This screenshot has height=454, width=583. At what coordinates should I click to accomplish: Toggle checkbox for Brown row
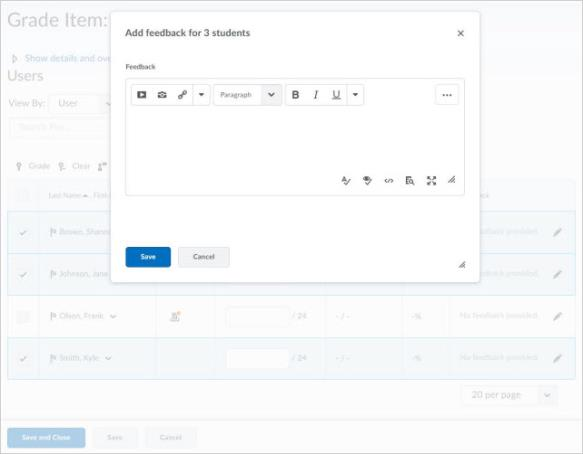click(23, 233)
